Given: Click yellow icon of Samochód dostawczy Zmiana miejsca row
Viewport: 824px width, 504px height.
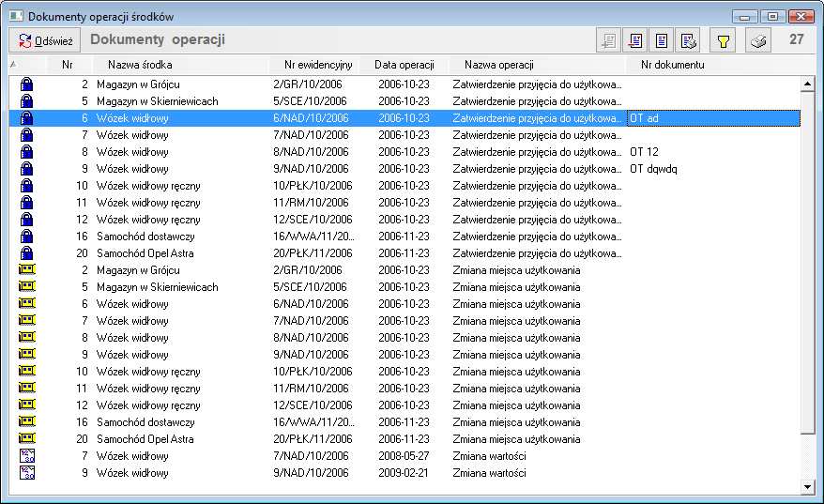Looking at the screenshot, I should (x=27, y=421).
